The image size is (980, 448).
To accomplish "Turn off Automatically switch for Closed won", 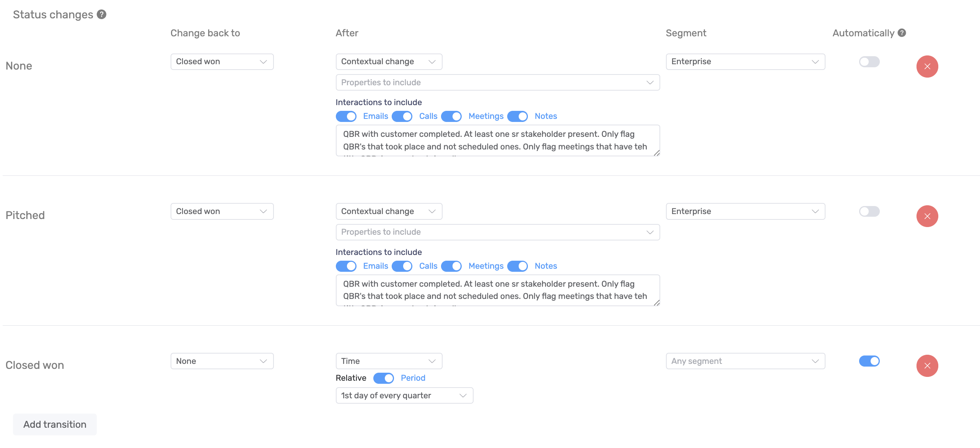I will pos(869,361).
